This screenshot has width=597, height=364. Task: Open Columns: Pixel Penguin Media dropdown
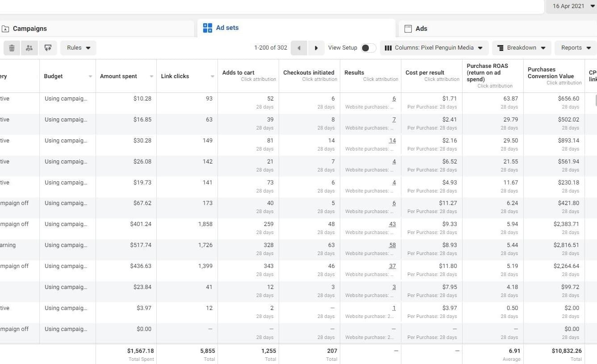433,48
